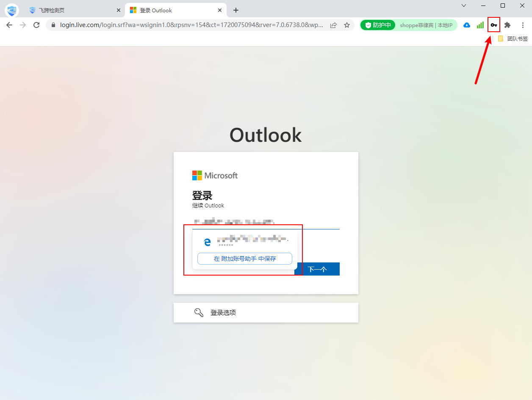
Task: Open a new browser tab
Action: pos(236,10)
